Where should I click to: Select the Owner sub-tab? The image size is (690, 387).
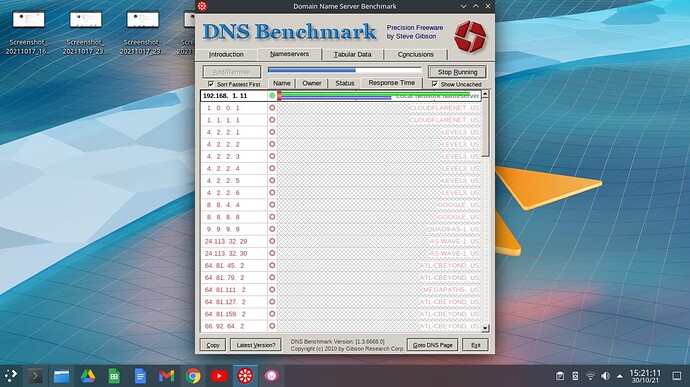(312, 83)
